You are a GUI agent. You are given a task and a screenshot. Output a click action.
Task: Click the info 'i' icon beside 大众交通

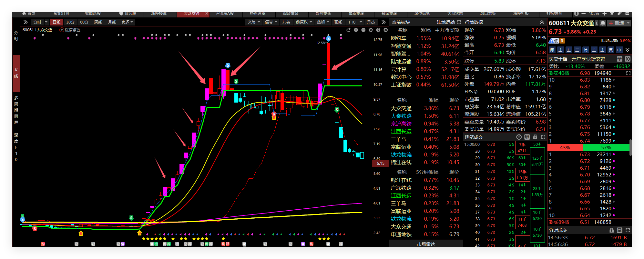click(597, 23)
